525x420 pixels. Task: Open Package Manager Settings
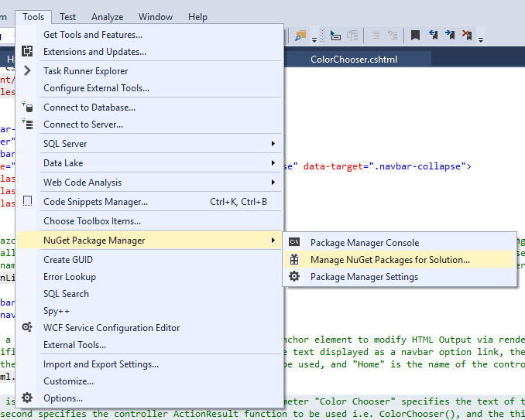click(400, 277)
